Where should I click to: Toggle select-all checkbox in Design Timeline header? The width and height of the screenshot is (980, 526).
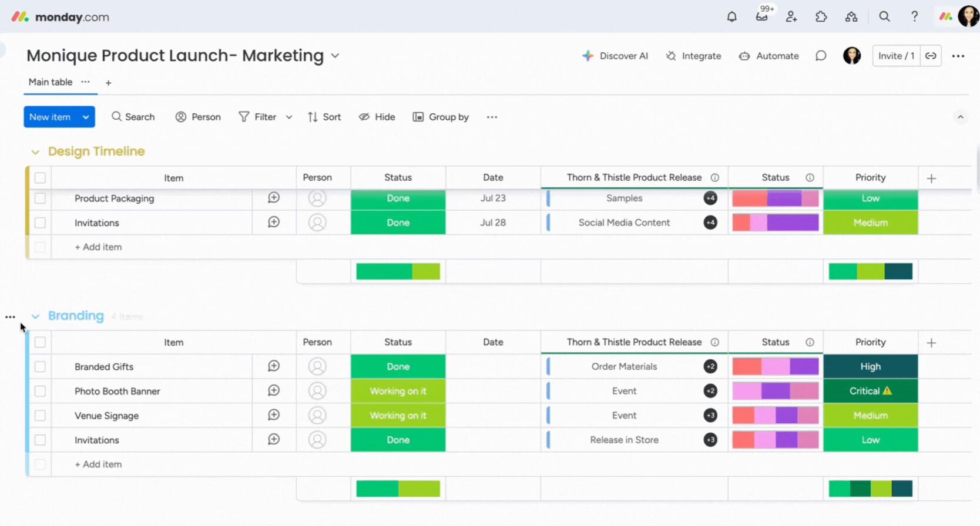[40, 178]
